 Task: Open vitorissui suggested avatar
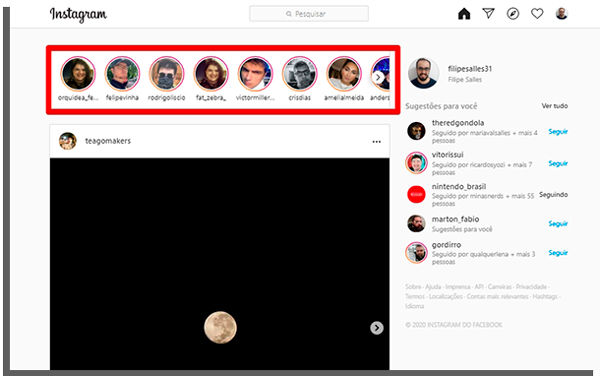[416, 163]
